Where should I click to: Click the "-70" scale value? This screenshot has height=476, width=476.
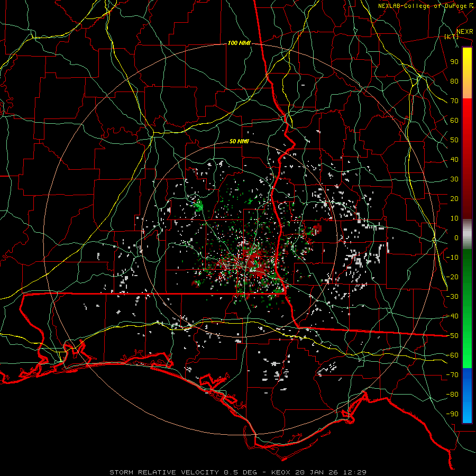point(452,375)
